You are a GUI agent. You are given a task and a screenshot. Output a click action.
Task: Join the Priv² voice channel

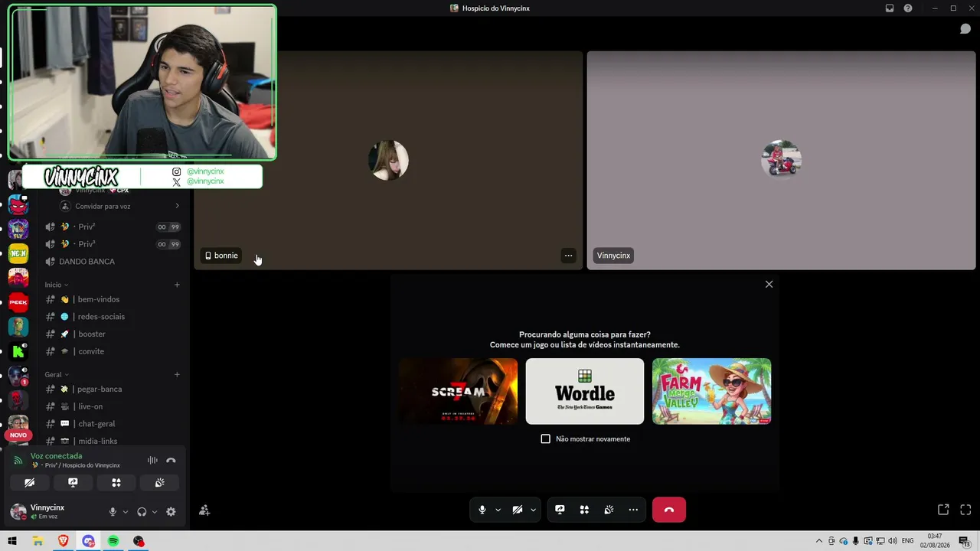(112, 227)
